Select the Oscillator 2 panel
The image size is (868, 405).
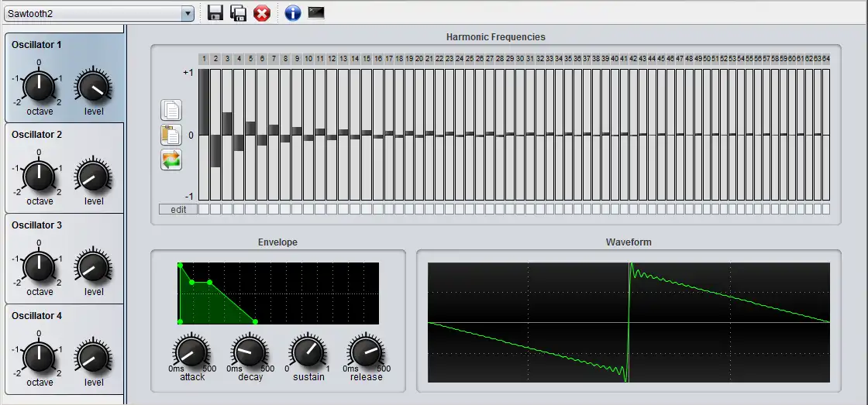[x=64, y=167]
